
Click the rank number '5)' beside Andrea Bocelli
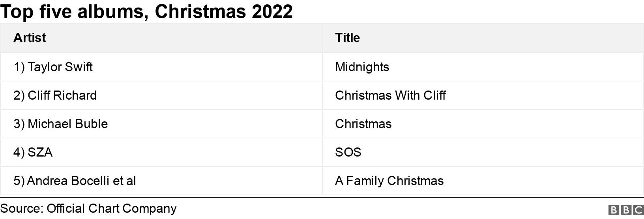click(x=19, y=181)
